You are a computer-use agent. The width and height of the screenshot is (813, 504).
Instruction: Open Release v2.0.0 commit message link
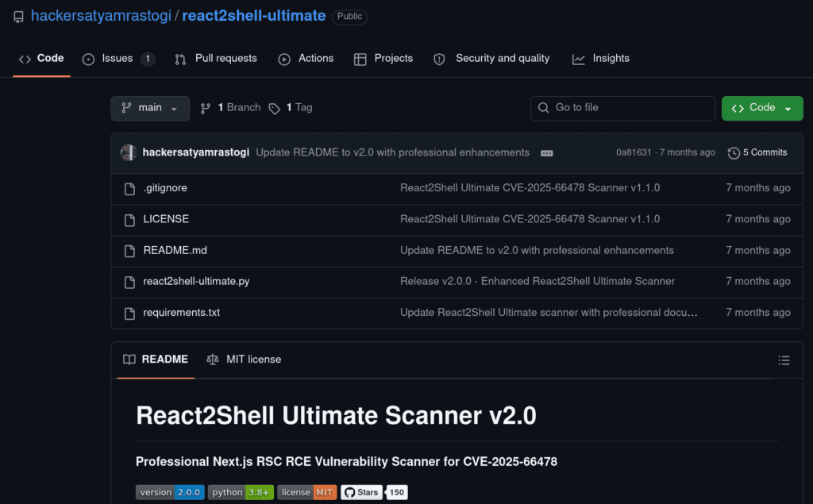coord(538,282)
